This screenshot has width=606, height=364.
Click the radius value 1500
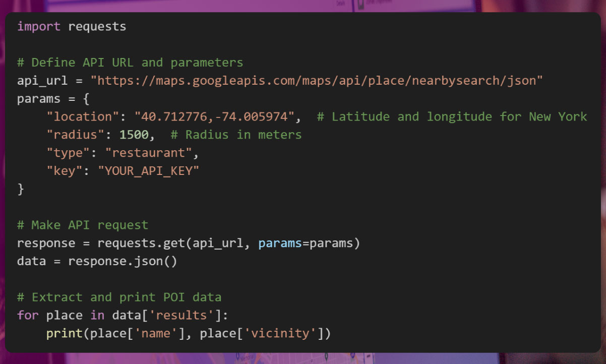pos(134,135)
